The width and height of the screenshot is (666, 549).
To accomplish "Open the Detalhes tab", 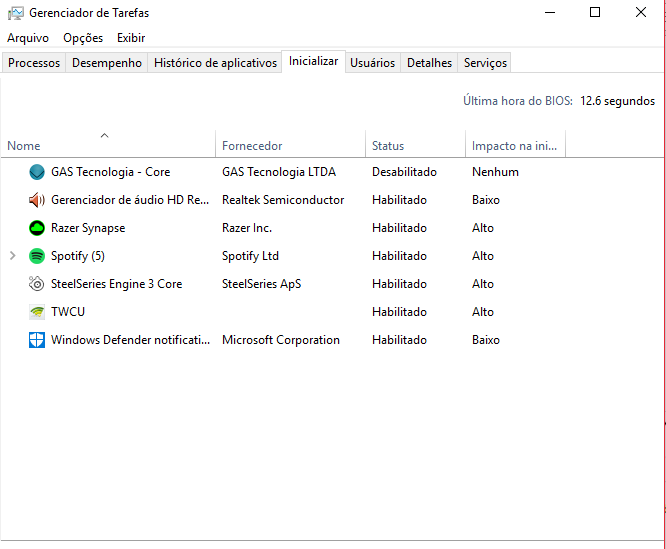I will (429, 63).
